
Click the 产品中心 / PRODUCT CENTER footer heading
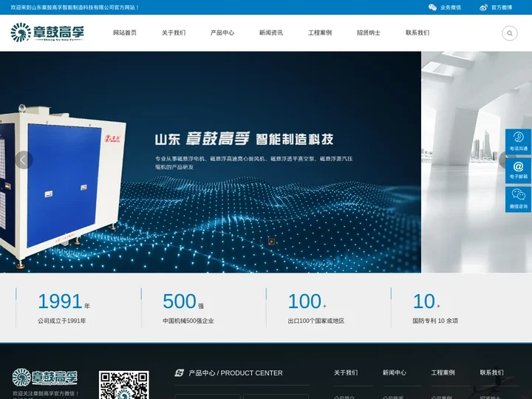coord(236,373)
